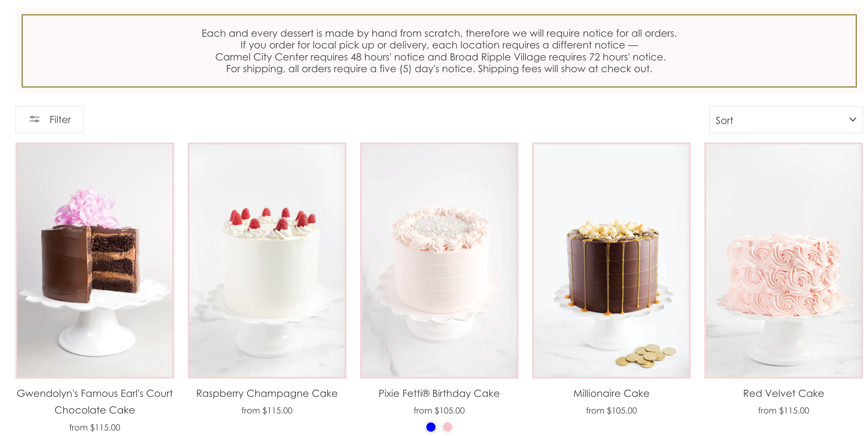Open the Raspberry Champagne Cake photo
This screenshot has height=436, width=868.
tap(267, 260)
